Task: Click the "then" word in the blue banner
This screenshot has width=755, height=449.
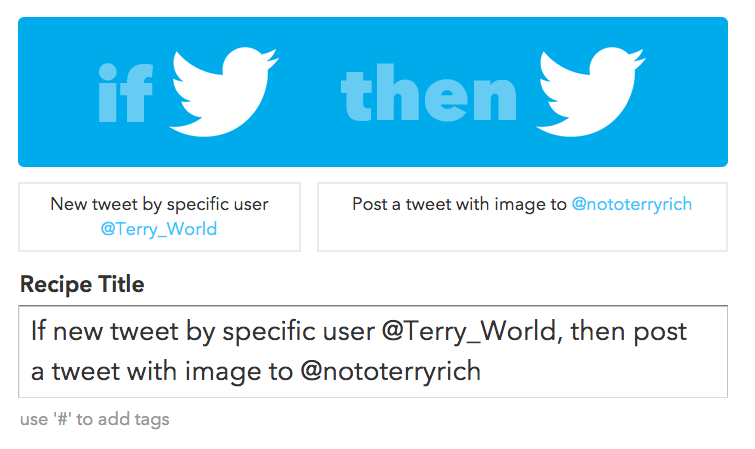Action: [429, 94]
